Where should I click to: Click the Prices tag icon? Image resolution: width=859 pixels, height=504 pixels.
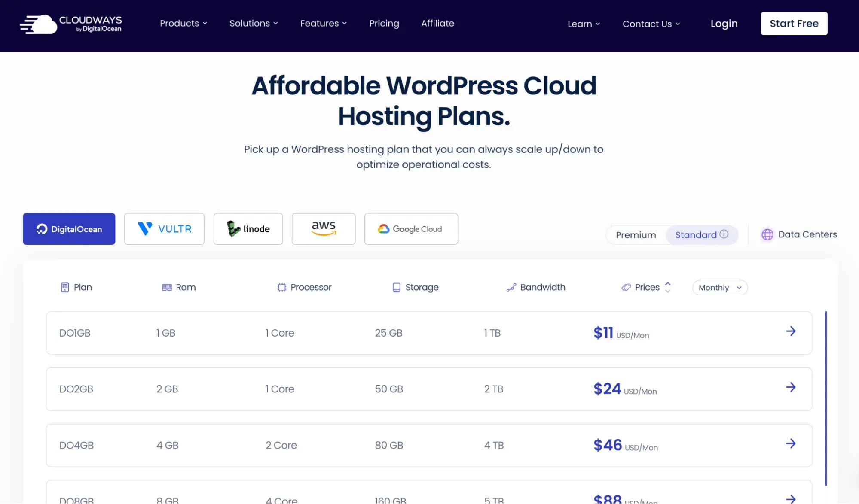pyautogui.click(x=626, y=287)
